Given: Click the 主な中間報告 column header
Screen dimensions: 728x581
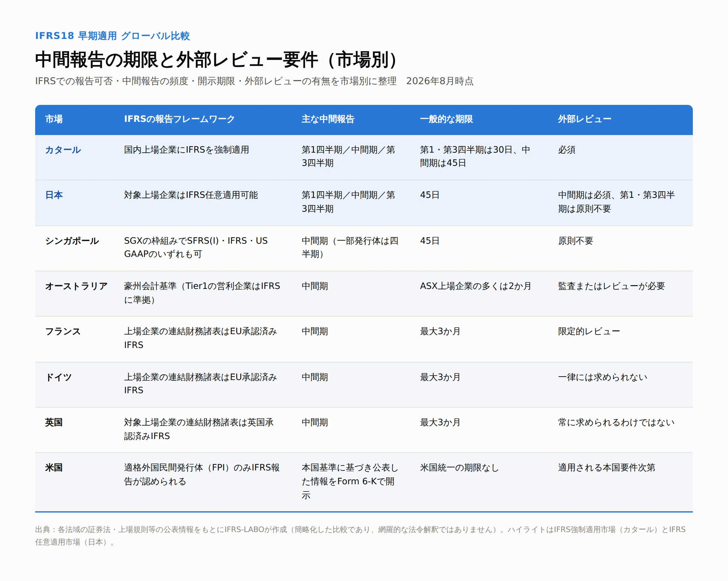Looking at the screenshot, I should point(328,119).
